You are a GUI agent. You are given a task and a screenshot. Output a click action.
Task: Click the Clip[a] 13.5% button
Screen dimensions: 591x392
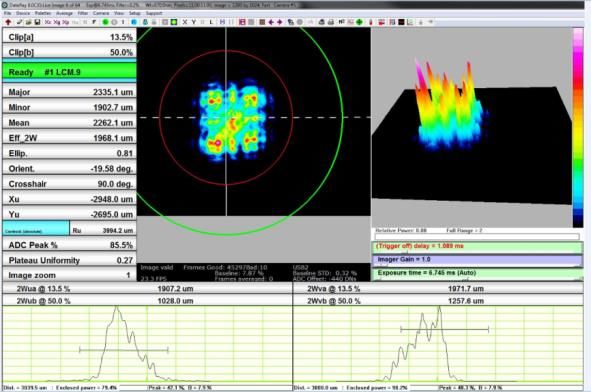pos(69,37)
